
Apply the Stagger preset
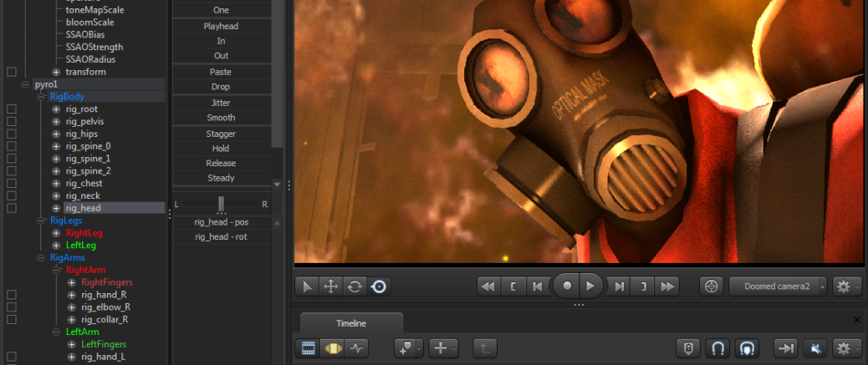coord(222,134)
